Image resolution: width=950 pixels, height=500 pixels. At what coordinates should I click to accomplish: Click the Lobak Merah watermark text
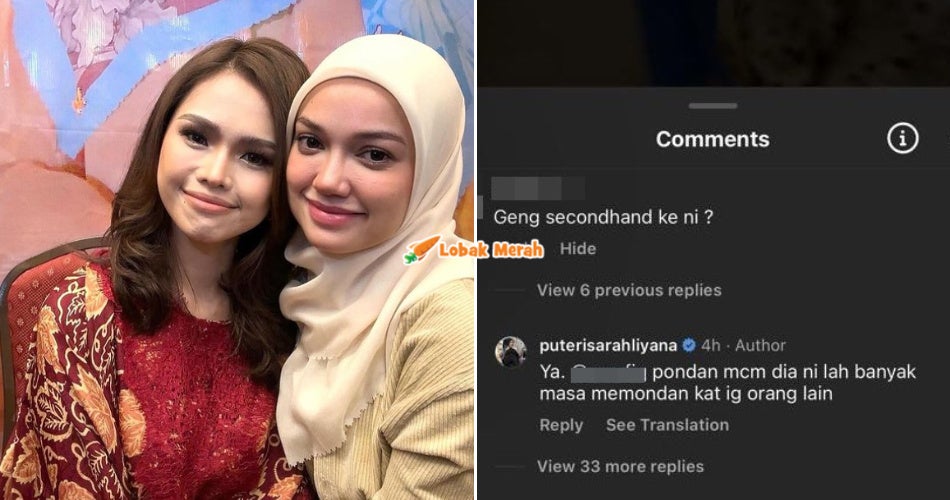tap(491, 250)
